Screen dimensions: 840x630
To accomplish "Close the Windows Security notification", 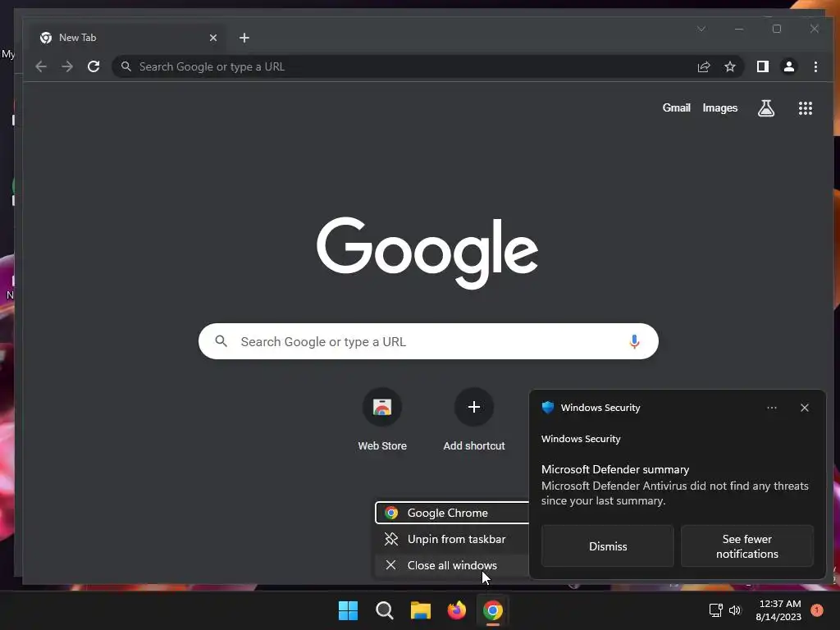I will (x=804, y=408).
